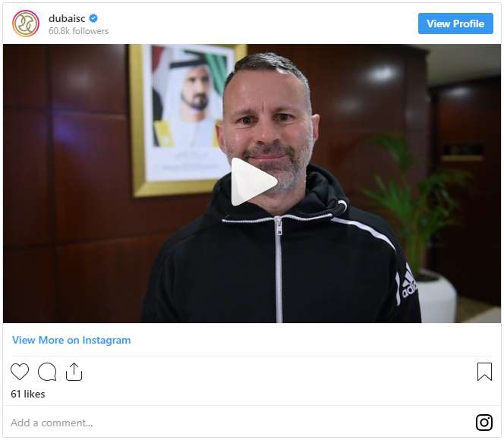This screenshot has width=504, height=440.
Task: Save the post with the bookmark icon
Action: 484,372
